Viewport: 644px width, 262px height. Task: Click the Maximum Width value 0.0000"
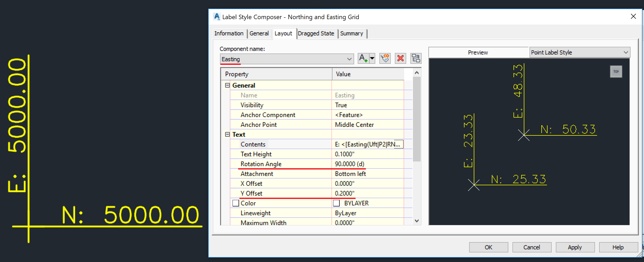point(345,222)
